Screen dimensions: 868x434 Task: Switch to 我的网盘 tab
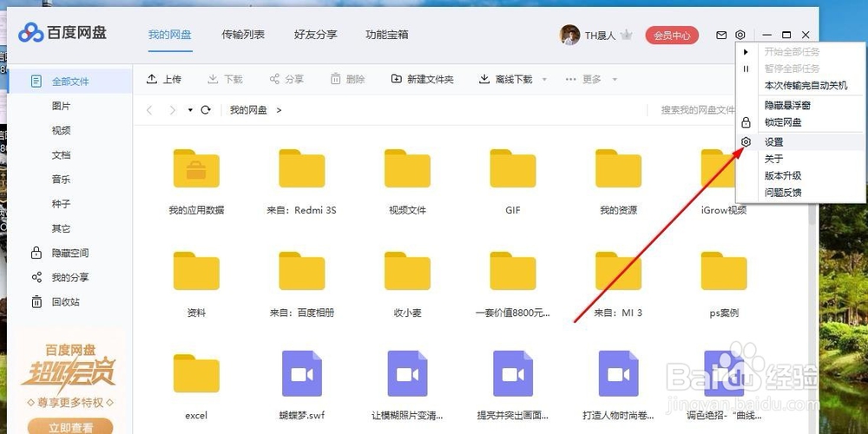pyautogui.click(x=170, y=35)
